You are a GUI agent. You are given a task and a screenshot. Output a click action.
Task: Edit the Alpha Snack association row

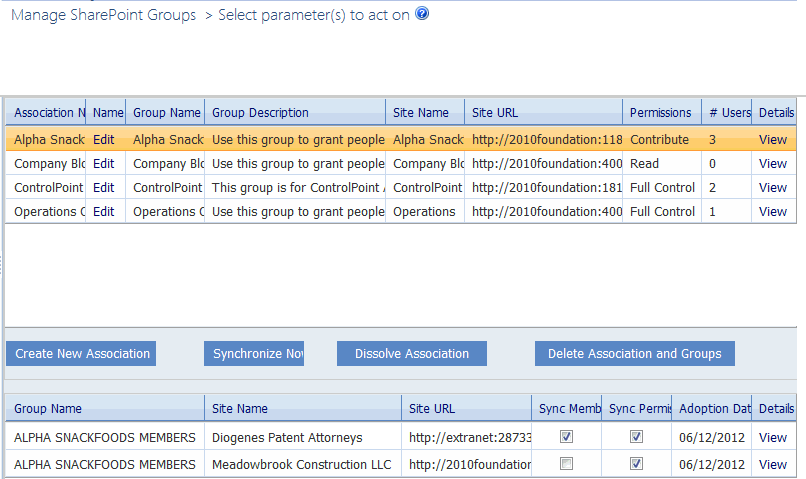pyautogui.click(x=103, y=140)
